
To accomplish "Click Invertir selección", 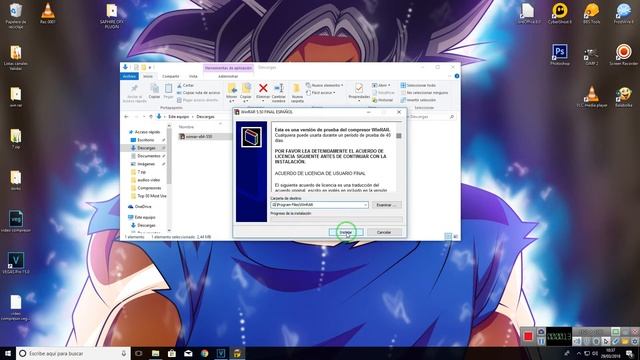I will tap(418, 100).
